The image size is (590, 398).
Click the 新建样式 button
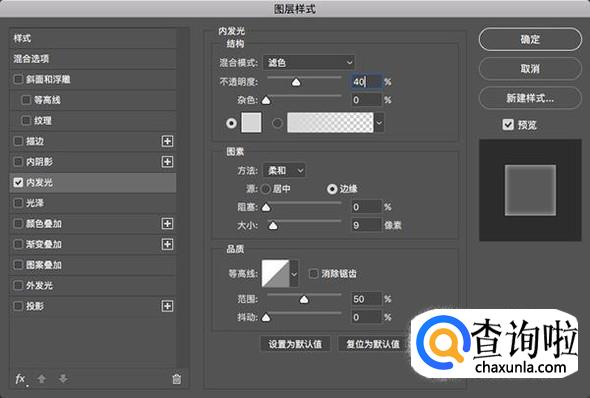(x=530, y=98)
